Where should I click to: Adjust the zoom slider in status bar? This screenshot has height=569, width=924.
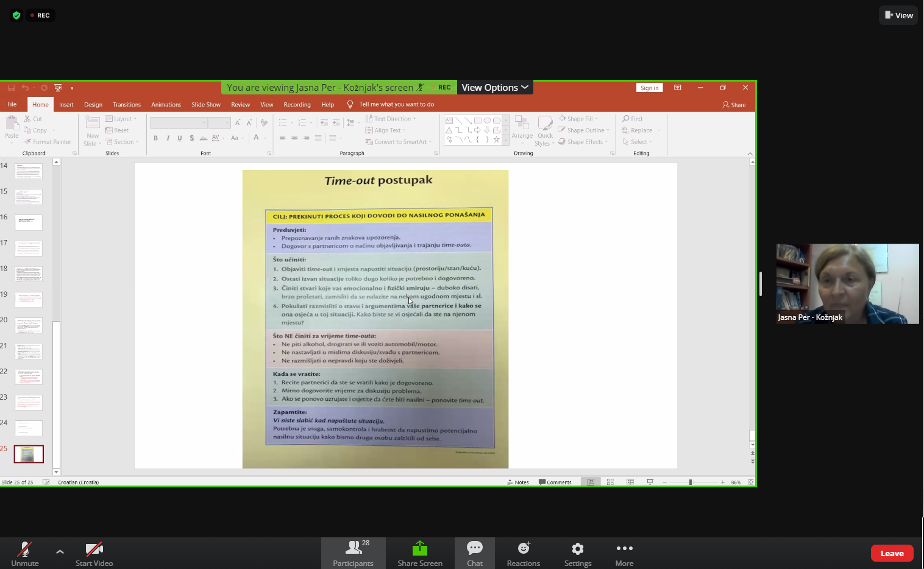coord(691,482)
